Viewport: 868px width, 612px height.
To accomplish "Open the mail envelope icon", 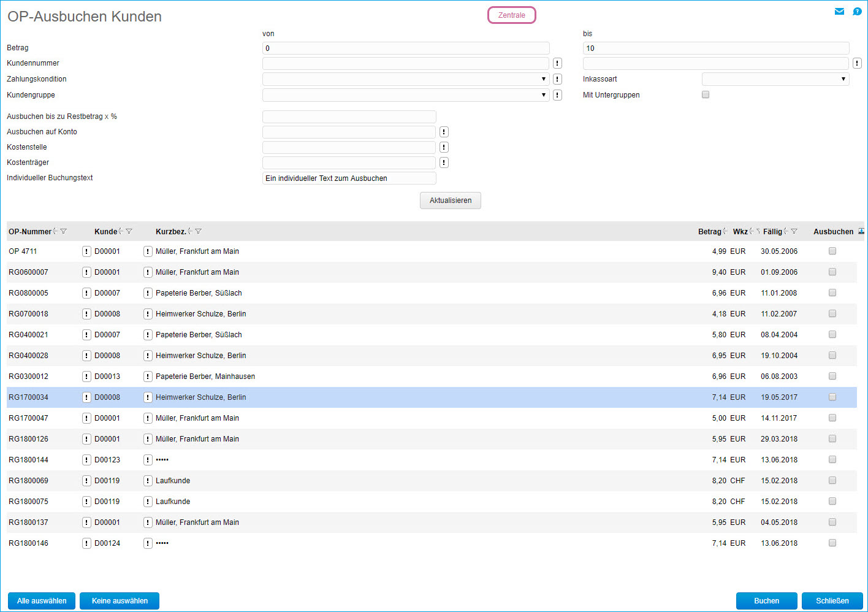I will pyautogui.click(x=839, y=12).
